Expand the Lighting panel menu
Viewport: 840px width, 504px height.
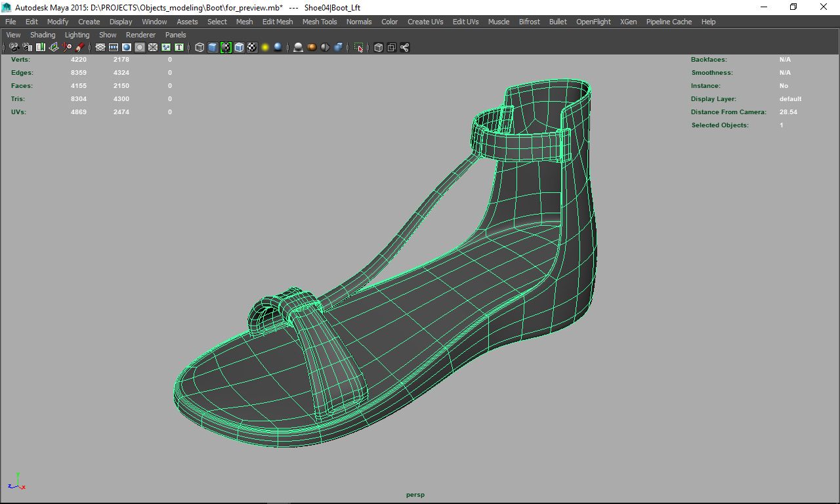pyautogui.click(x=77, y=35)
